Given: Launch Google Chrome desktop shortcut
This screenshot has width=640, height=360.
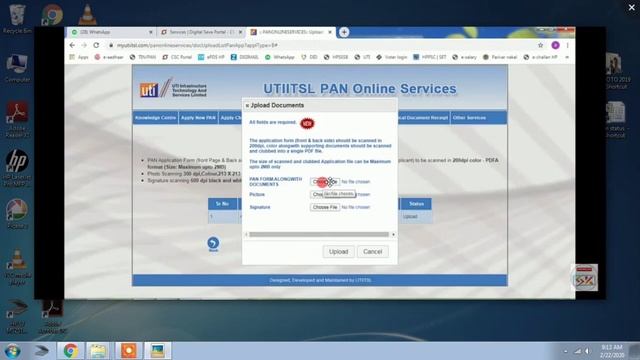Looking at the screenshot, I should point(52,16).
